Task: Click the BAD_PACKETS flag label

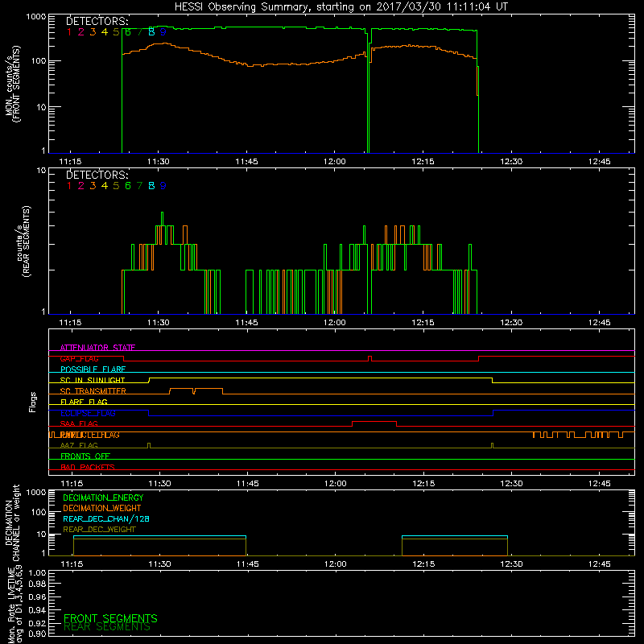Action: tap(88, 468)
